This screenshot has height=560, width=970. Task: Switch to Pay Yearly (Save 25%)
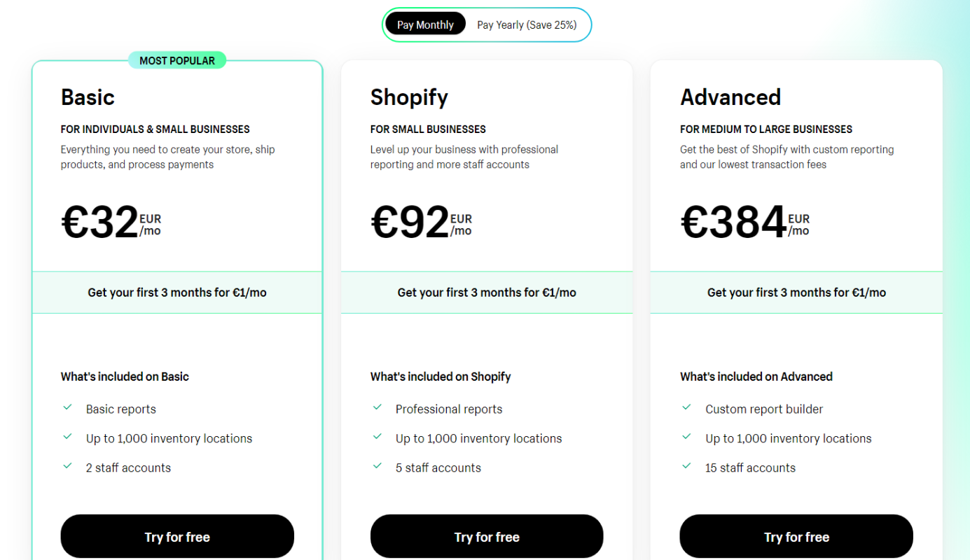pyautogui.click(x=527, y=25)
